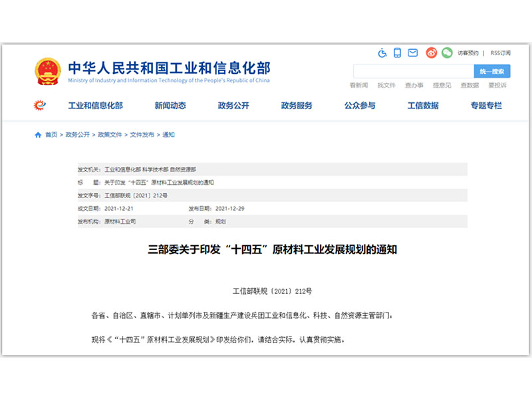Open the 新闻动态 menu item
Viewport: 532px width, 399px height.
(170, 106)
